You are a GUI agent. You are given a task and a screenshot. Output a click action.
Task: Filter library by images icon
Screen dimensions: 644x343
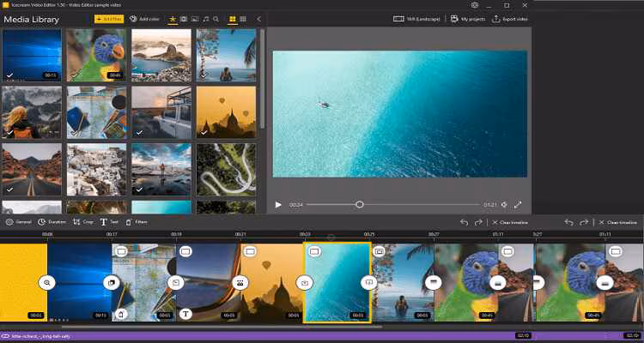tap(195, 18)
